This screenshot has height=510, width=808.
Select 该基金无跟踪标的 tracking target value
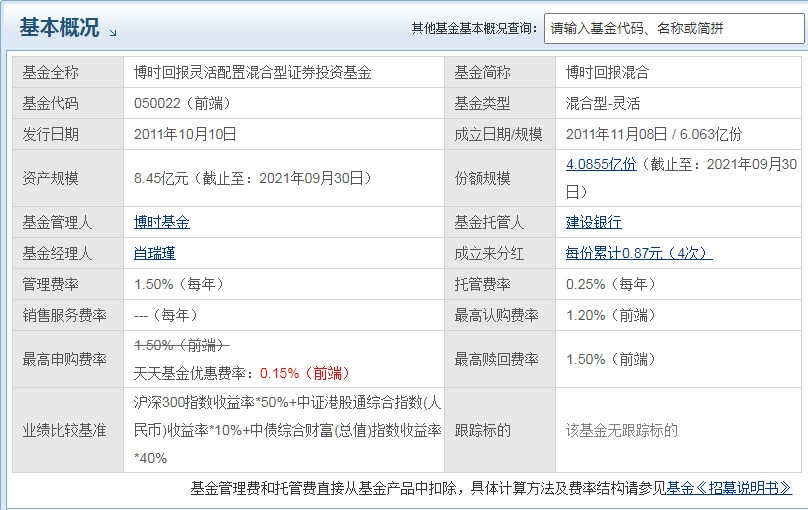(x=621, y=430)
